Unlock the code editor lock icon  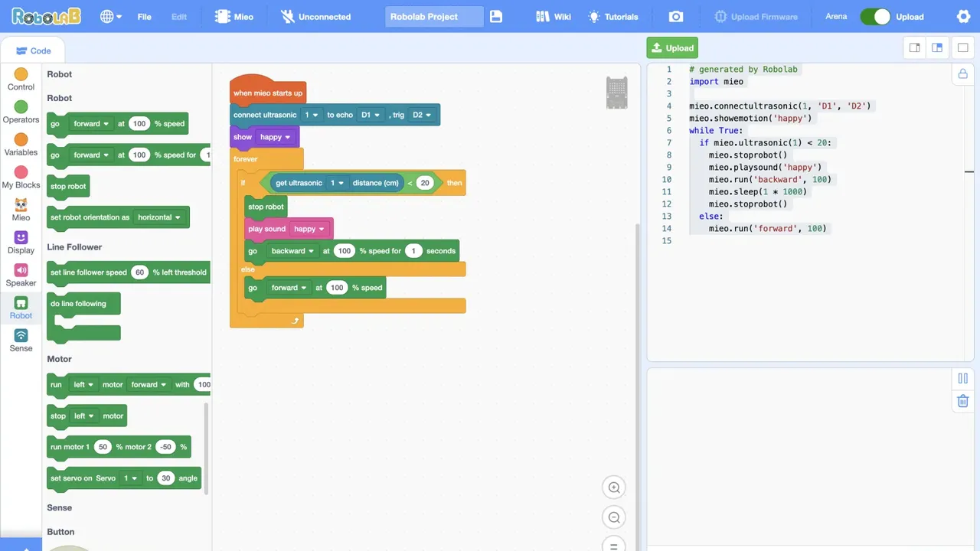click(x=962, y=74)
